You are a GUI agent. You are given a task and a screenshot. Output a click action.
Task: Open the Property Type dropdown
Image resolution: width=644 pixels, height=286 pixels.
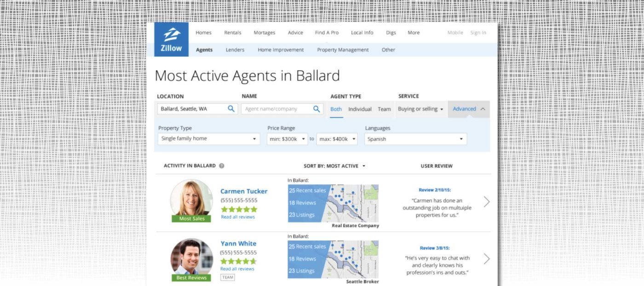208,139
